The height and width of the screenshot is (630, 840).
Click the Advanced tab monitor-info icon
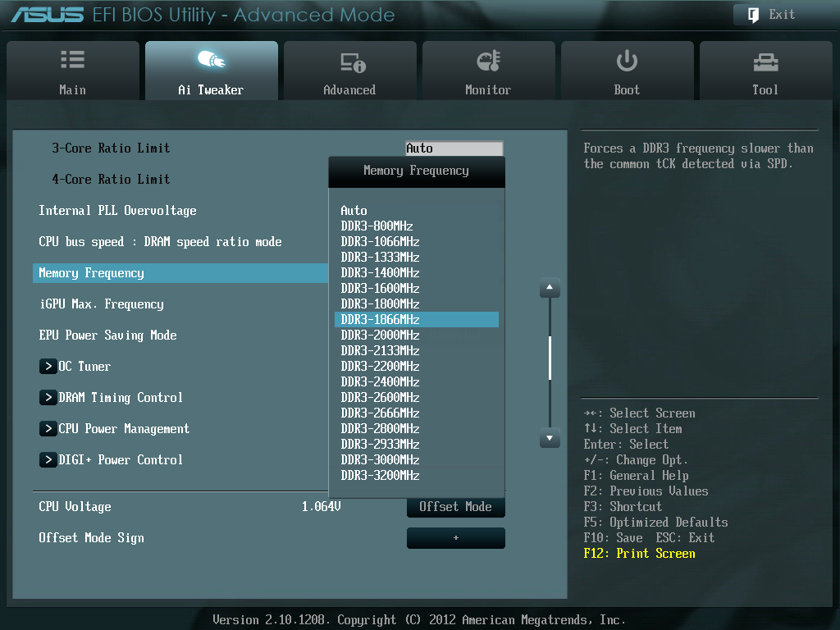(x=353, y=62)
